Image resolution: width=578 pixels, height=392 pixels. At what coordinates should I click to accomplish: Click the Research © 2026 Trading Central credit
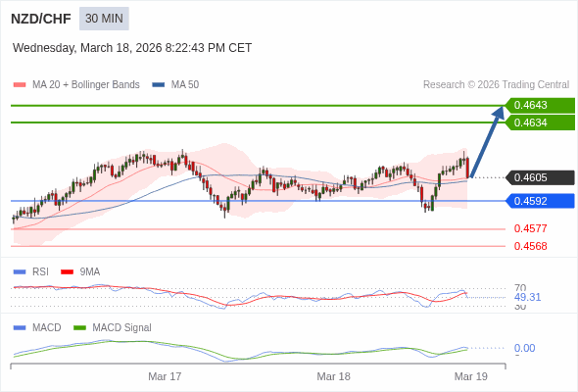point(496,85)
